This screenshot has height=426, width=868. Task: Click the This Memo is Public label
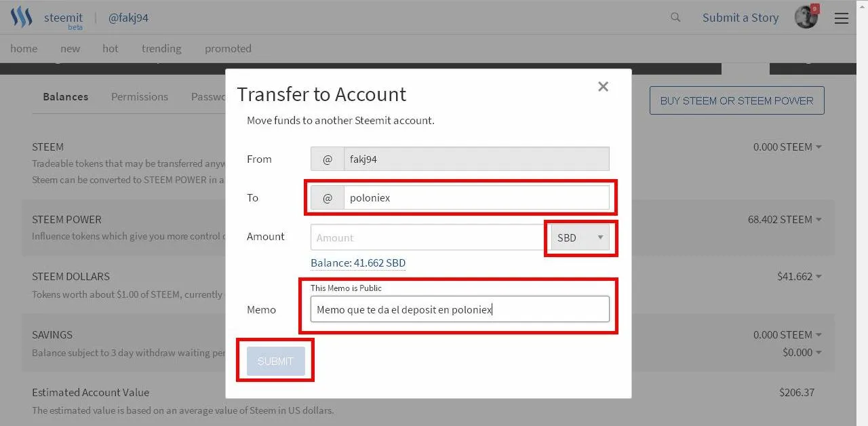pos(346,288)
